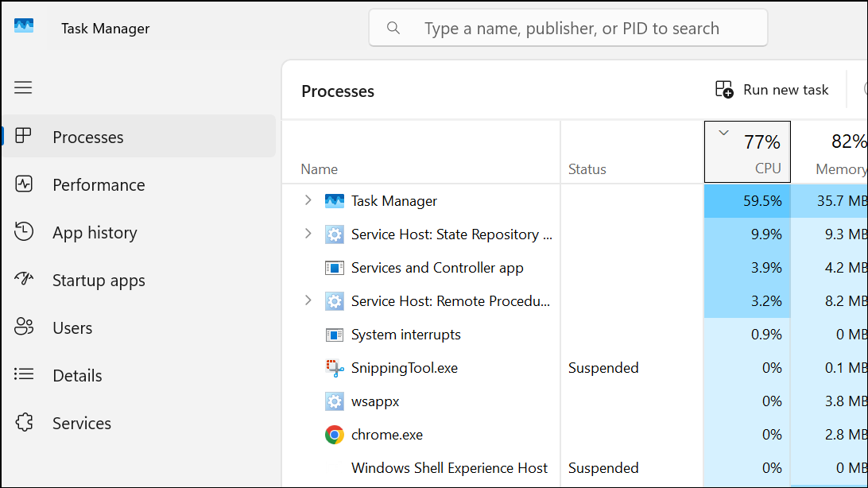This screenshot has height=488, width=868.
Task: Expand Service Host: Remote Procedure row
Action: coord(308,301)
